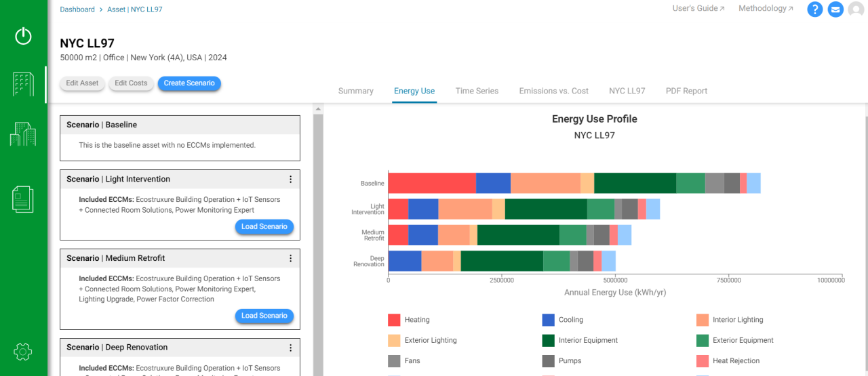This screenshot has width=868, height=376.
Task: Click the blue help question mark icon
Action: pos(815,9)
